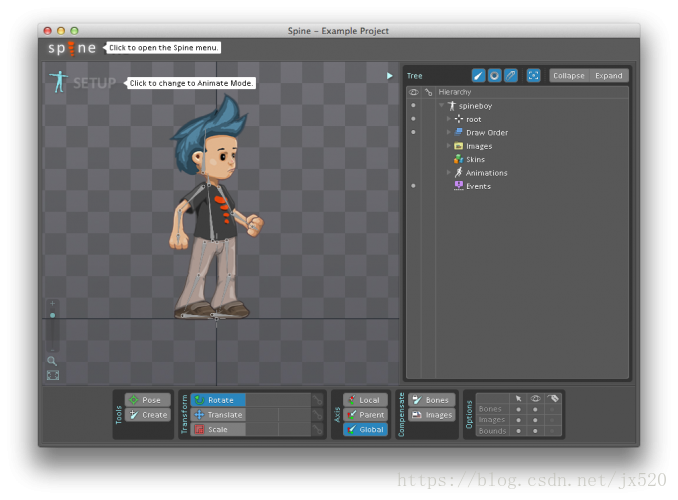Click the name tag column icon in Options
Screen dimensions: 678x500
[x=553, y=398]
